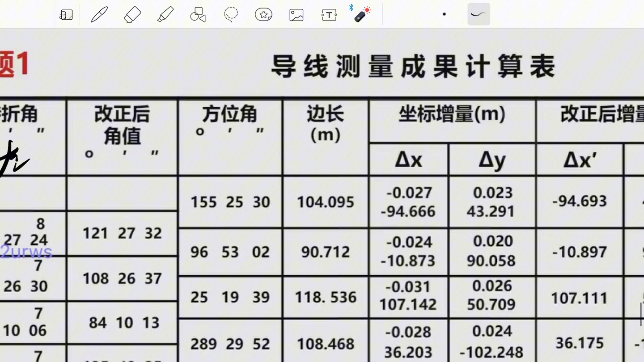Click the title 导线测量成果计算表
Screen dimensions: 644x362
(413, 67)
